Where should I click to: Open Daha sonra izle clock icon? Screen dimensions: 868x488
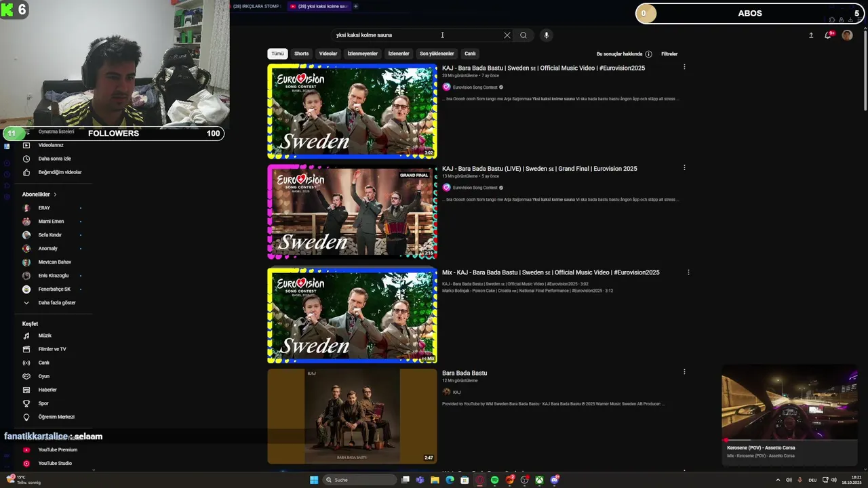[x=26, y=159]
